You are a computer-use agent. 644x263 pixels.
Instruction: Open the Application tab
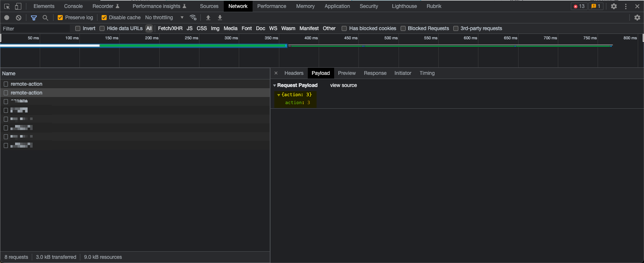click(337, 6)
